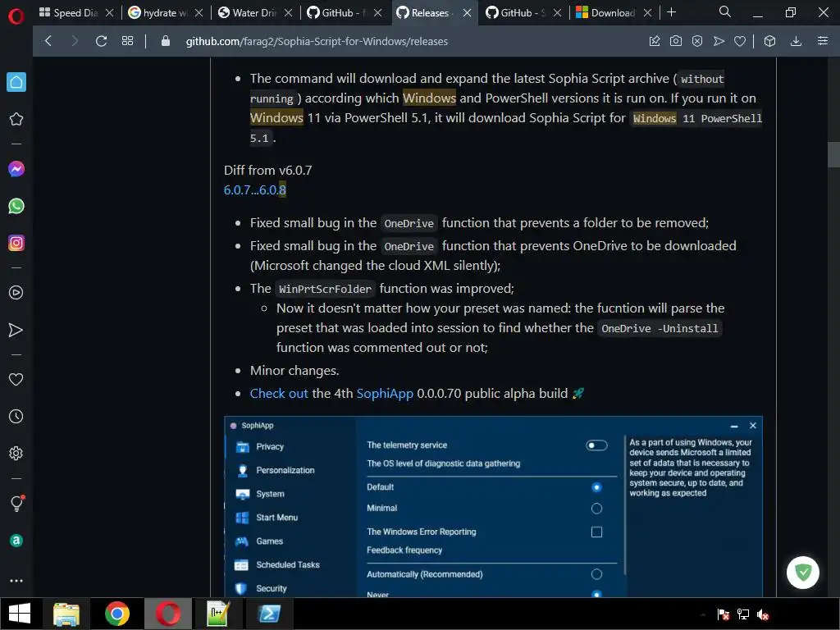This screenshot has width=840, height=630.
Task: Open the Speed Dial grid button
Action: click(127, 41)
